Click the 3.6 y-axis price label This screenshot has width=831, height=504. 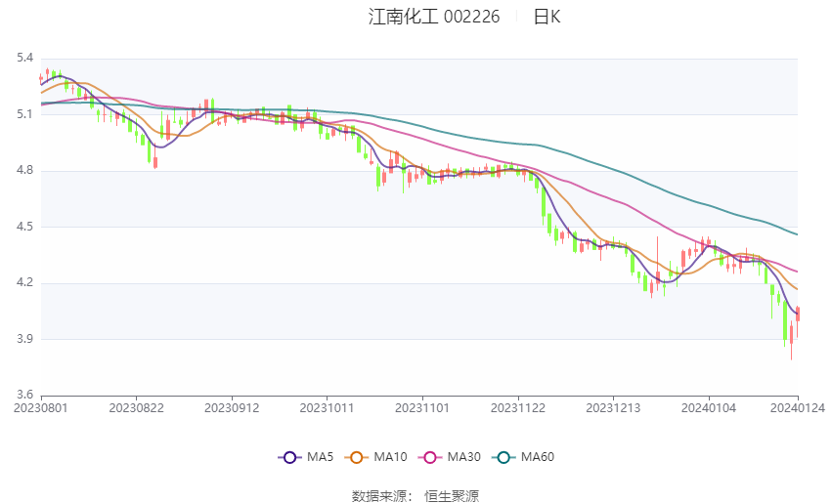(x=24, y=395)
